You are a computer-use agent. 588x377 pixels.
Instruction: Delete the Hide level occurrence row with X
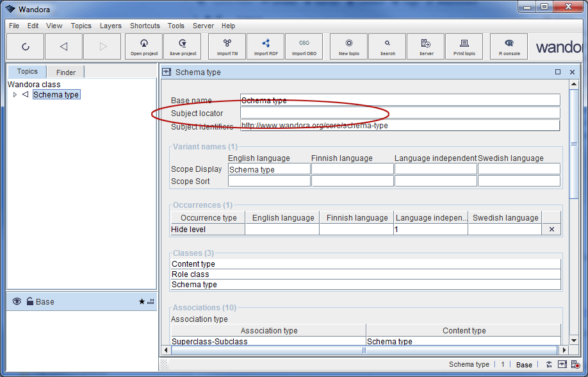(551, 229)
